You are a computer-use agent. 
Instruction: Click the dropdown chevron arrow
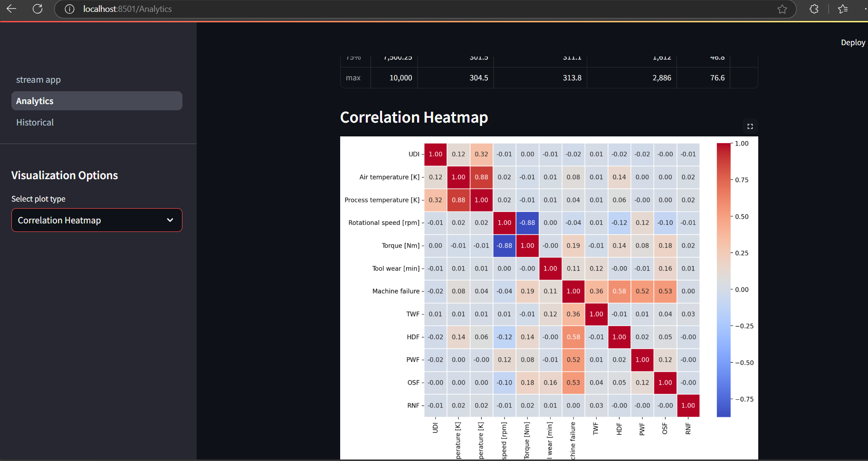pos(170,220)
